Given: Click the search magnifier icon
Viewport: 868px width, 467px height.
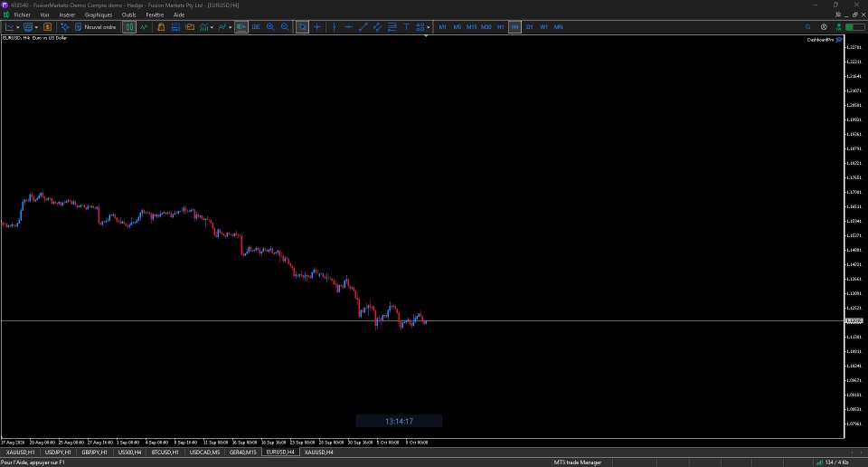Looking at the screenshot, I should (x=808, y=26).
